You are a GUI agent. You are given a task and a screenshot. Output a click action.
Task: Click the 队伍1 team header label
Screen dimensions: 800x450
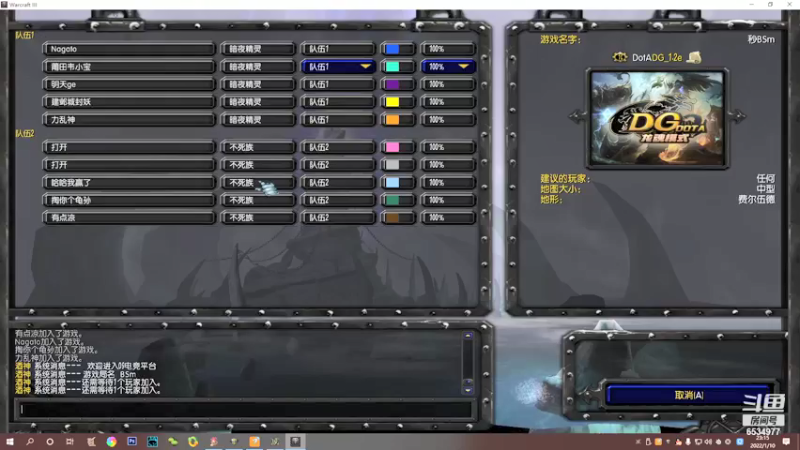(24, 35)
